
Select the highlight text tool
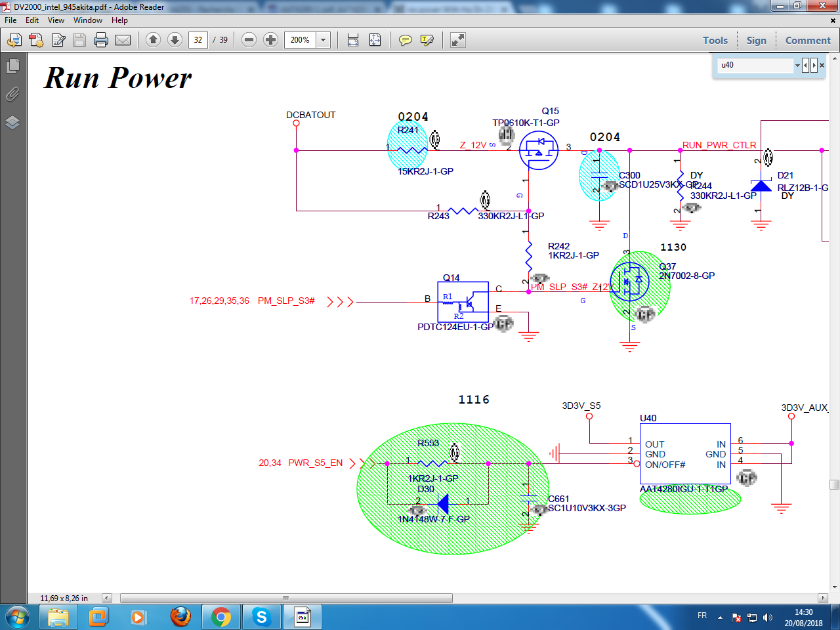click(x=427, y=40)
